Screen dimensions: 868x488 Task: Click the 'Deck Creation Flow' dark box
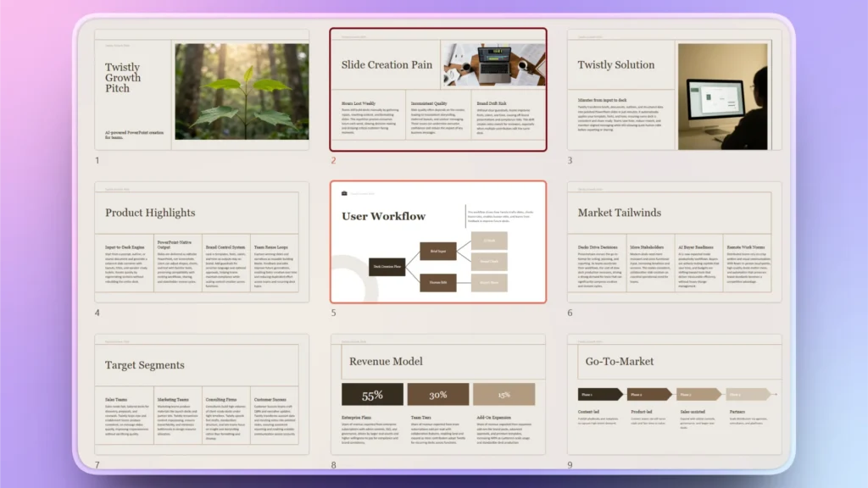[x=387, y=267]
